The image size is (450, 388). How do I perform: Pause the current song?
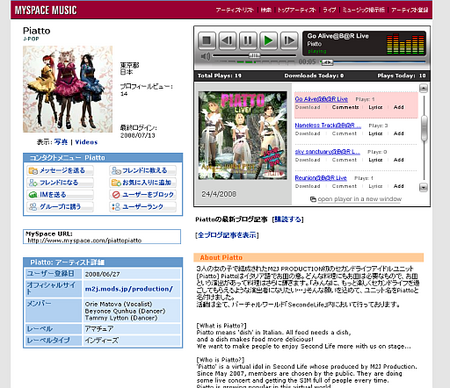[248, 41]
